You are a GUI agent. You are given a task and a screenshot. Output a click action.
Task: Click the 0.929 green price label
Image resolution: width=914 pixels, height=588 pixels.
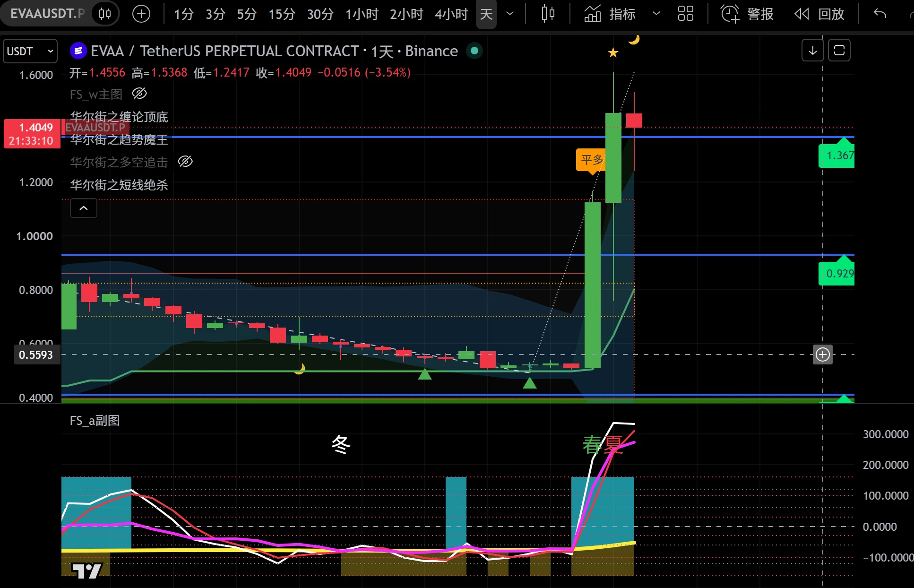click(x=836, y=274)
